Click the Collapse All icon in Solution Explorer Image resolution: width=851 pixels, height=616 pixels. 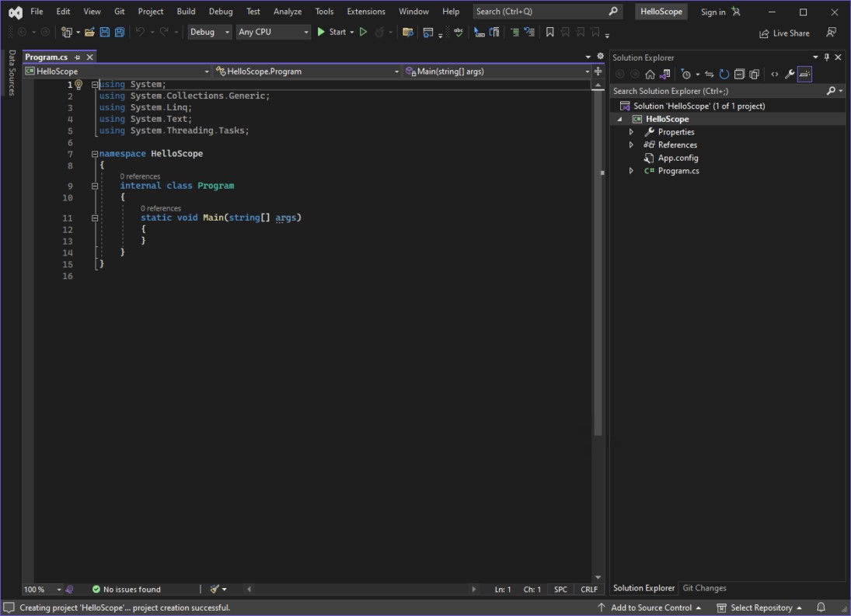click(x=739, y=74)
